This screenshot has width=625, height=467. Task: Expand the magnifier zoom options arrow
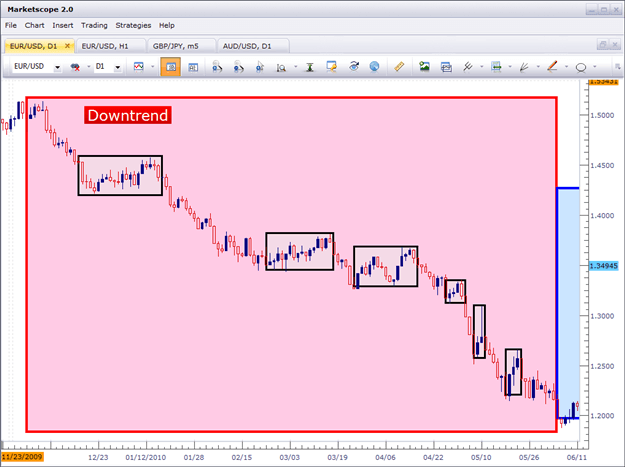click(x=295, y=67)
